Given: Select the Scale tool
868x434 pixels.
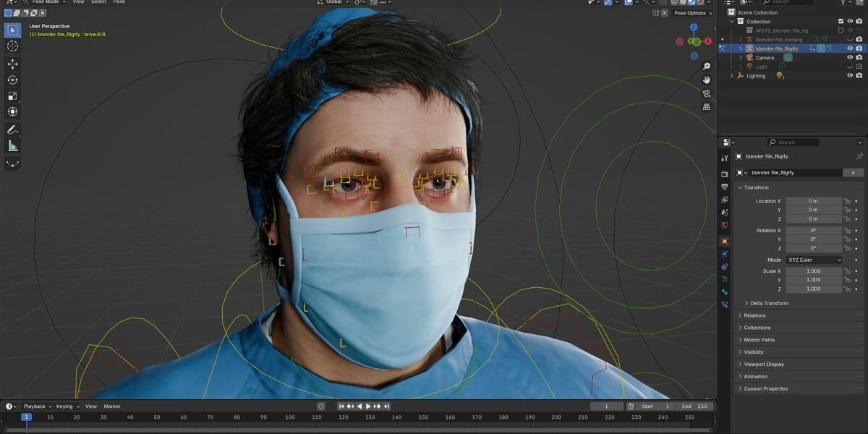Looking at the screenshot, I should [x=12, y=95].
